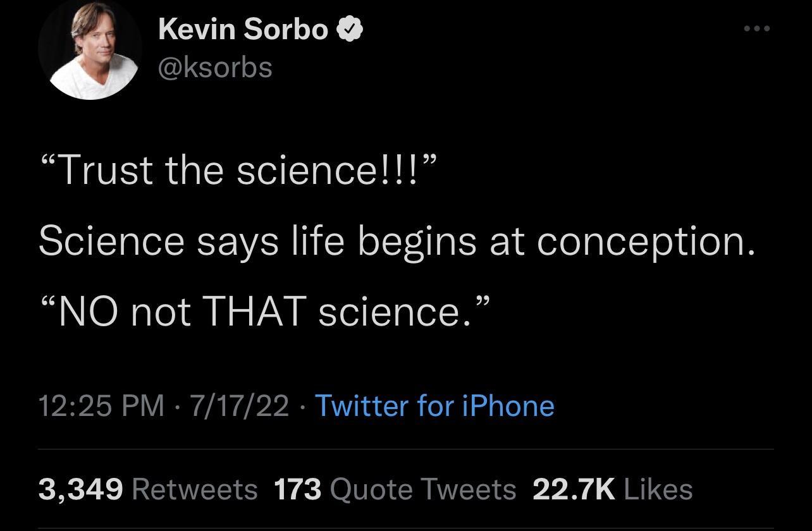The image size is (812, 531).
Task: Open the tweet options three-dot menu
Action: (x=756, y=28)
